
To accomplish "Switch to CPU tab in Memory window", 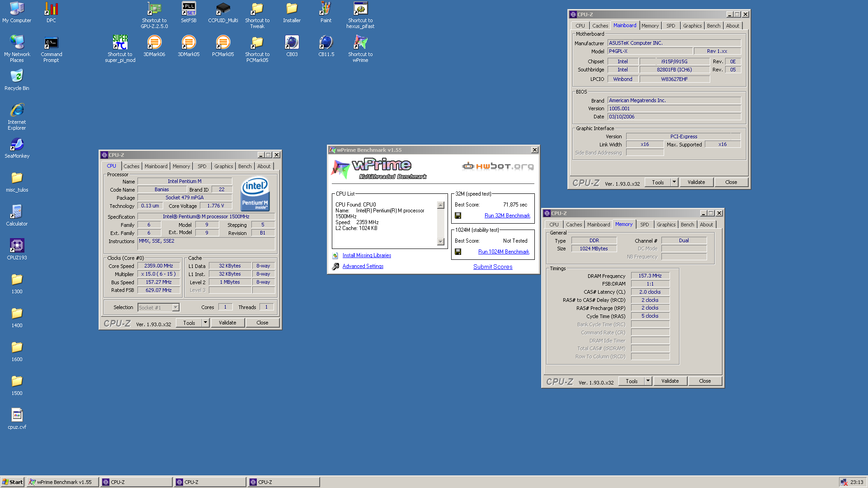I will pyautogui.click(x=554, y=225).
